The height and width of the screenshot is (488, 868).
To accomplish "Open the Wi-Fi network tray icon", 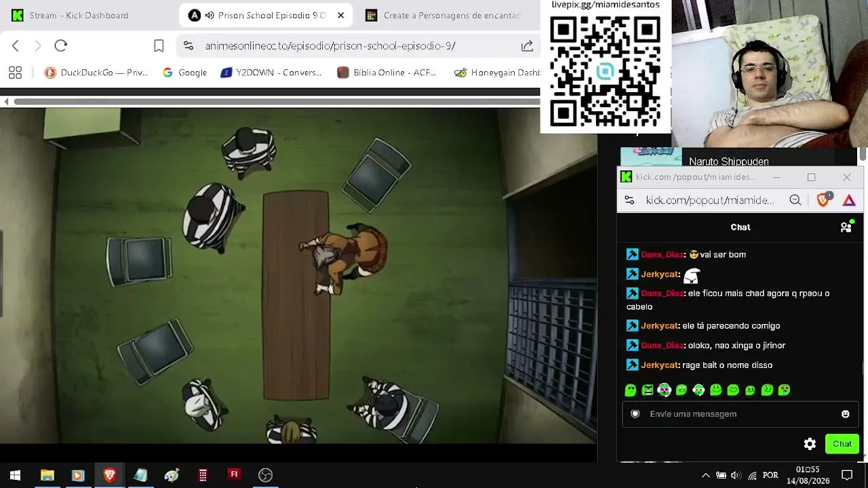I will click(752, 475).
